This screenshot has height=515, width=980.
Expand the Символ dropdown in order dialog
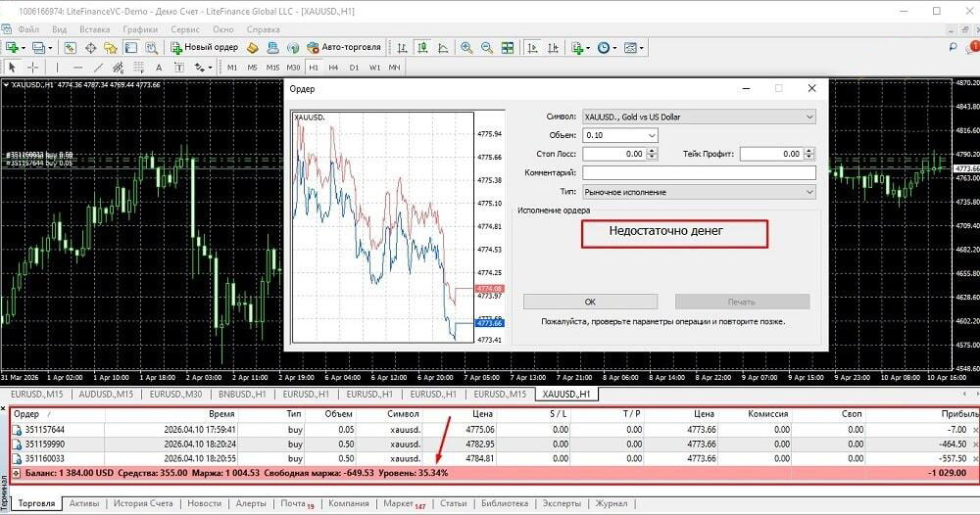coord(809,117)
